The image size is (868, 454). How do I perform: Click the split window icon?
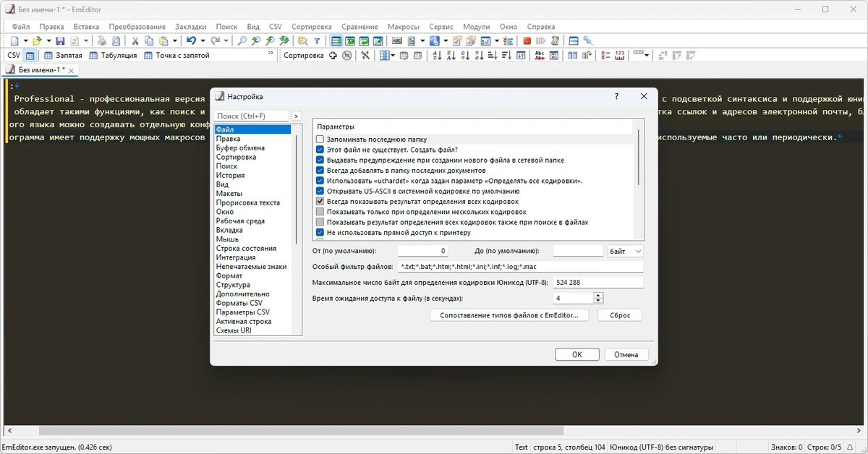[x=574, y=40]
